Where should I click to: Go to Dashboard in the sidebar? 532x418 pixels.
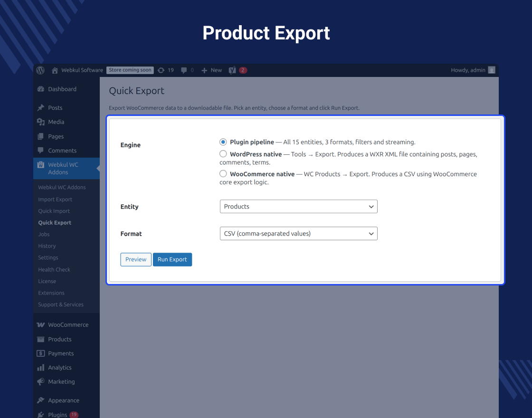point(62,89)
